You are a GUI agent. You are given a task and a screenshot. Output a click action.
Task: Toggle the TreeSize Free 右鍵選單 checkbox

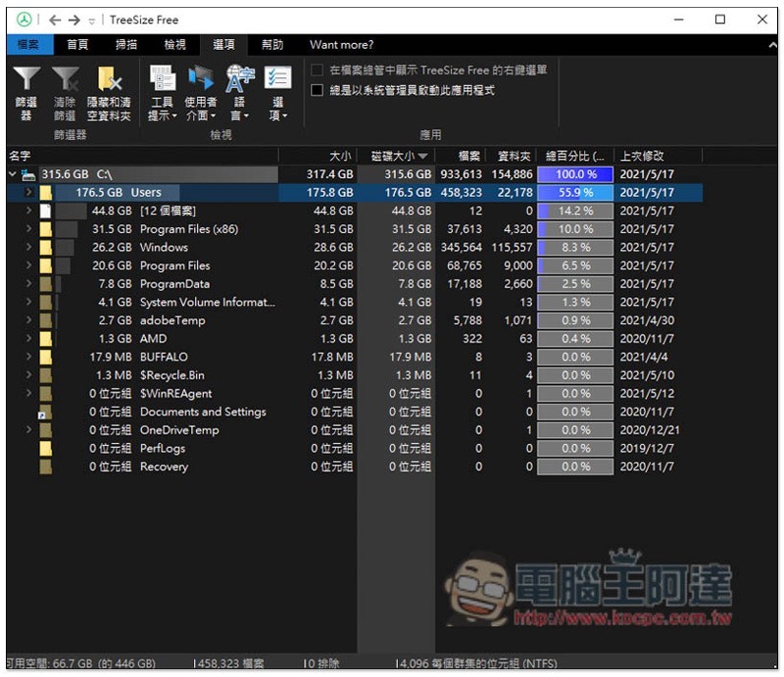pyautogui.click(x=317, y=71)
